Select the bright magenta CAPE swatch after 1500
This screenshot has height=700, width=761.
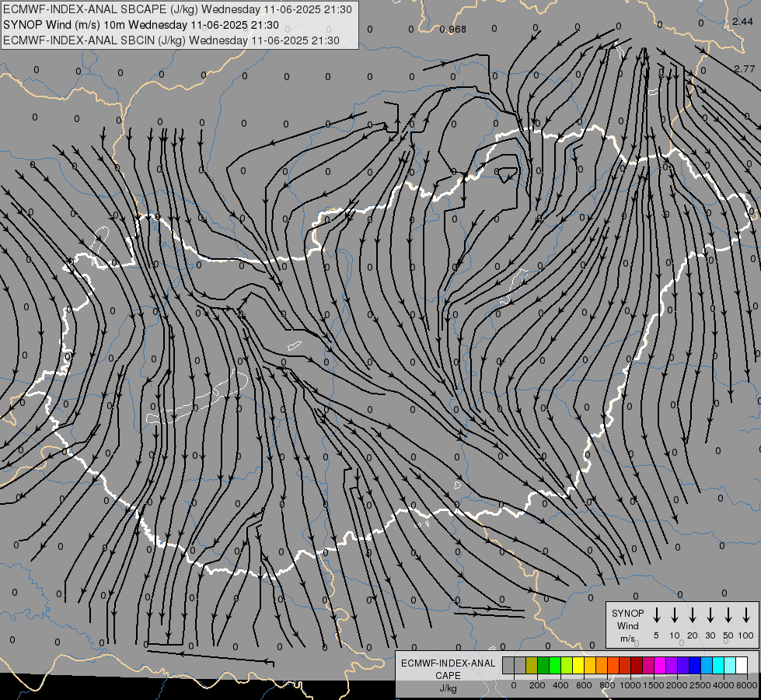660,665
